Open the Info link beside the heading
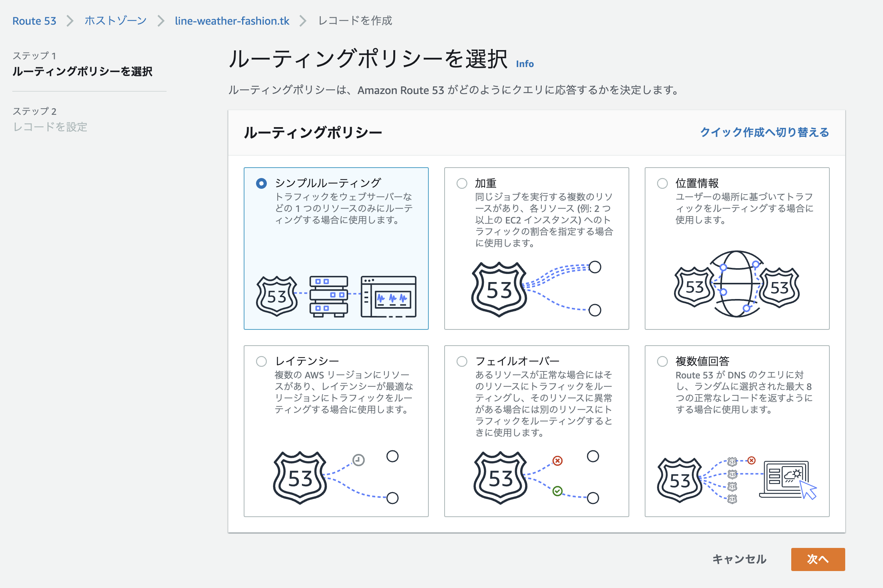The image size is (883, 588). (524, 64)
